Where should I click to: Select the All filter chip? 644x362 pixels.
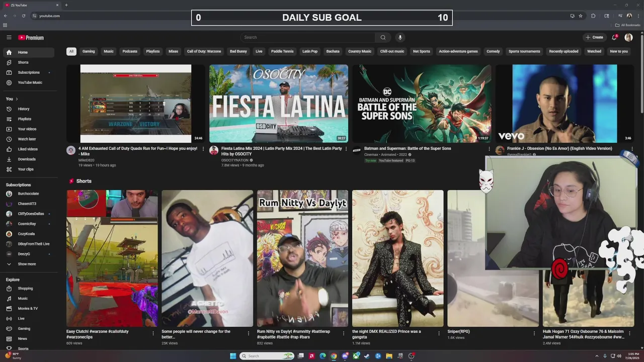click(x=71, y=51)
